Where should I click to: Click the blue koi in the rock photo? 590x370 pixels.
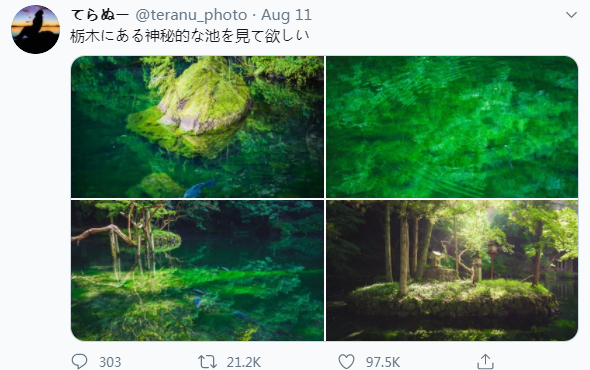(x=199, y=187)
